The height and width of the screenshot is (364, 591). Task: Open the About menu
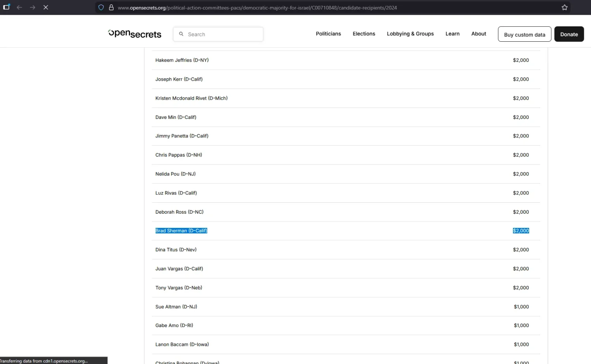click(x=479, y=34)
